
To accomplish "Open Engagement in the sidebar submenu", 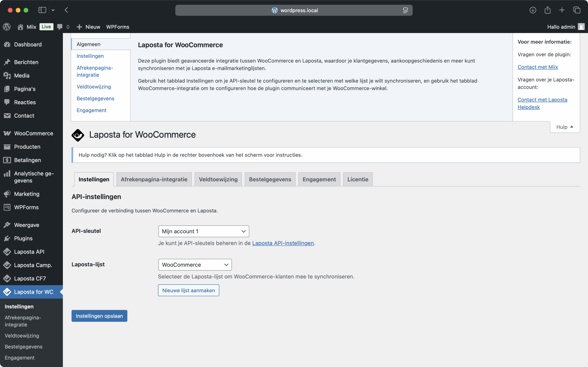I will click(x=19, y=358).
